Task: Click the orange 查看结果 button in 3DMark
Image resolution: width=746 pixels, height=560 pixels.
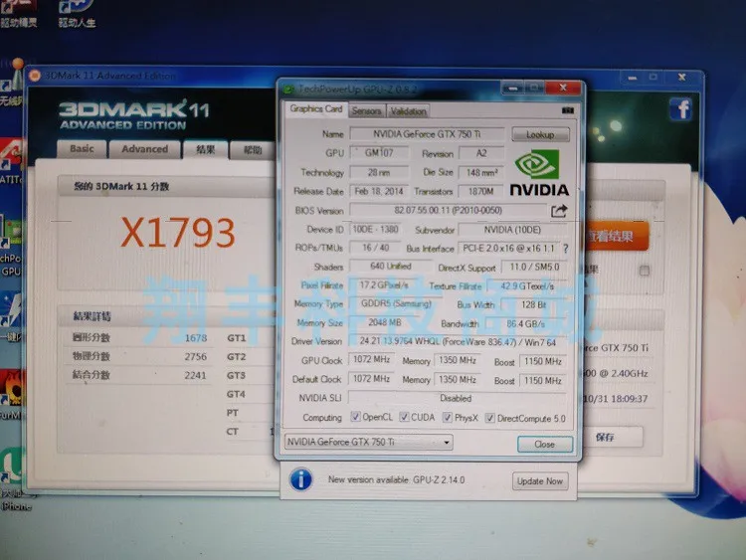Action: pos(616,236)
